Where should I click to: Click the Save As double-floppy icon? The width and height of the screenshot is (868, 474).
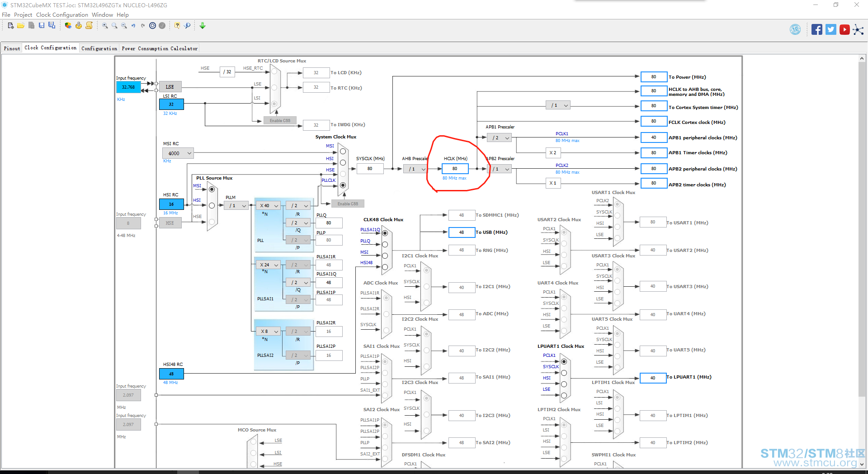tap(52, 26)
